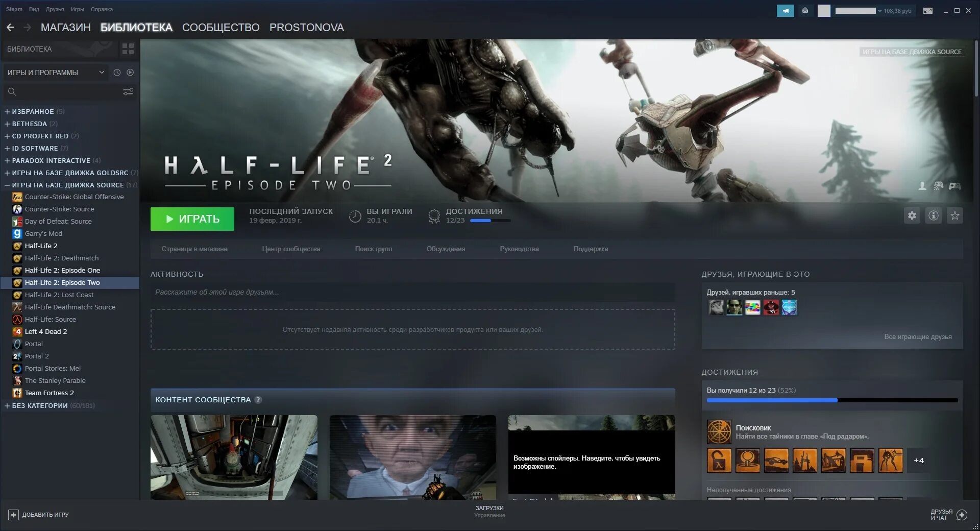This screenshot has height=531, width=980.
Task: Launch game with ИГРАТЬ button
Action: tap(192, 219)
